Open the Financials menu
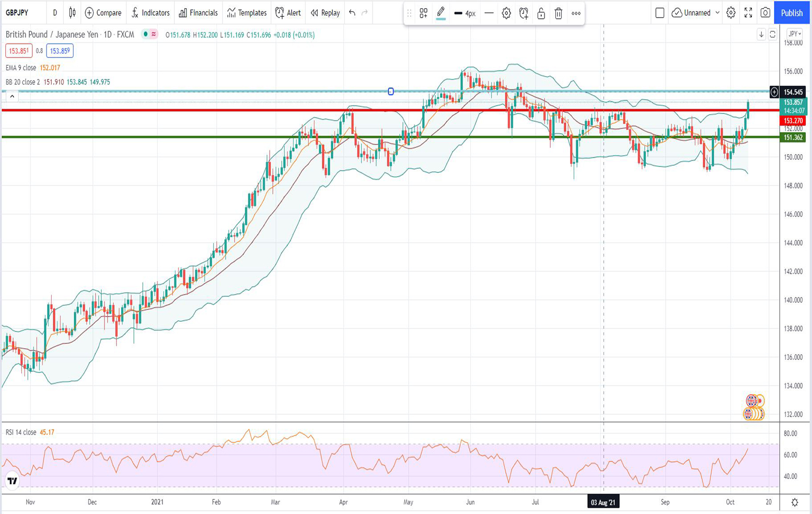Image resolution: width=812 pixels, height=514 pixels. point(198,13)
